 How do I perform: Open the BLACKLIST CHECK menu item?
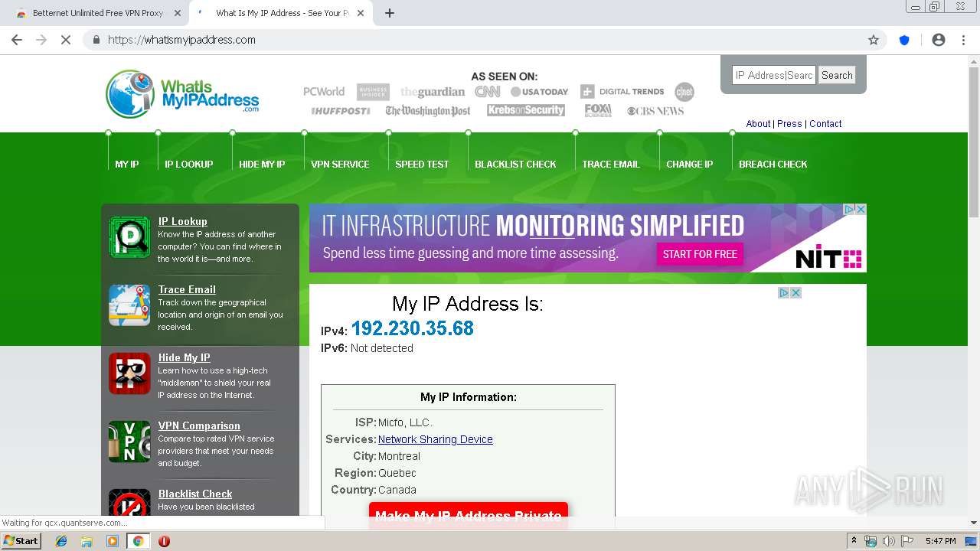pyautogui.click(x=515, y=164)
